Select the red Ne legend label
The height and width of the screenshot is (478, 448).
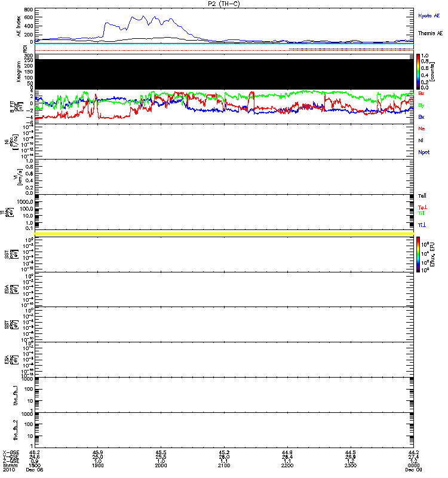pos(422,128)
